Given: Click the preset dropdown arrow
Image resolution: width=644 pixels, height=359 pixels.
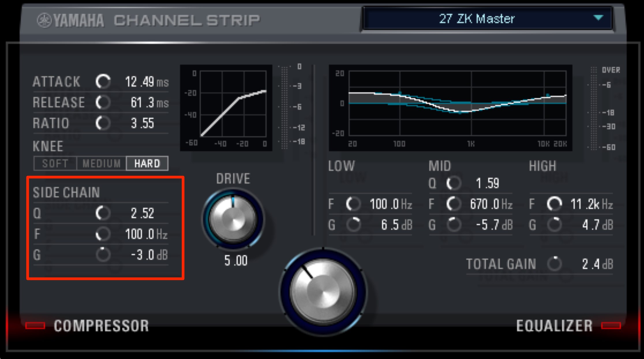Looking at the screenshot, I should pos(598,18).
